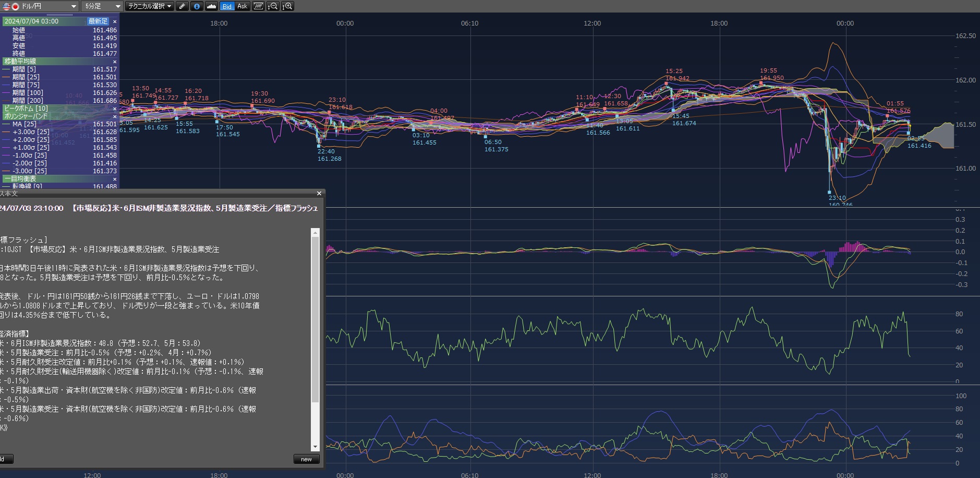Switch price display to Ask
This screenshot has height=478, width=980.
pyautogui.click(x=242, y=6)
